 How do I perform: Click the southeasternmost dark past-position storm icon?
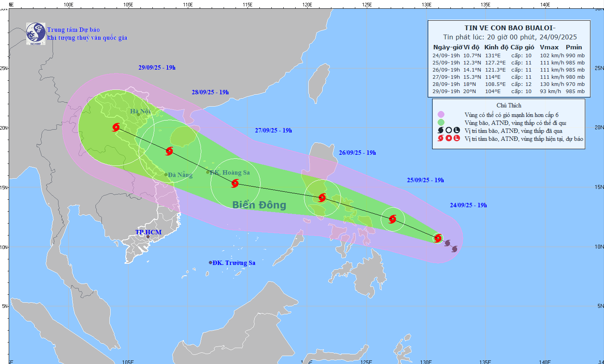pos(454,249)
